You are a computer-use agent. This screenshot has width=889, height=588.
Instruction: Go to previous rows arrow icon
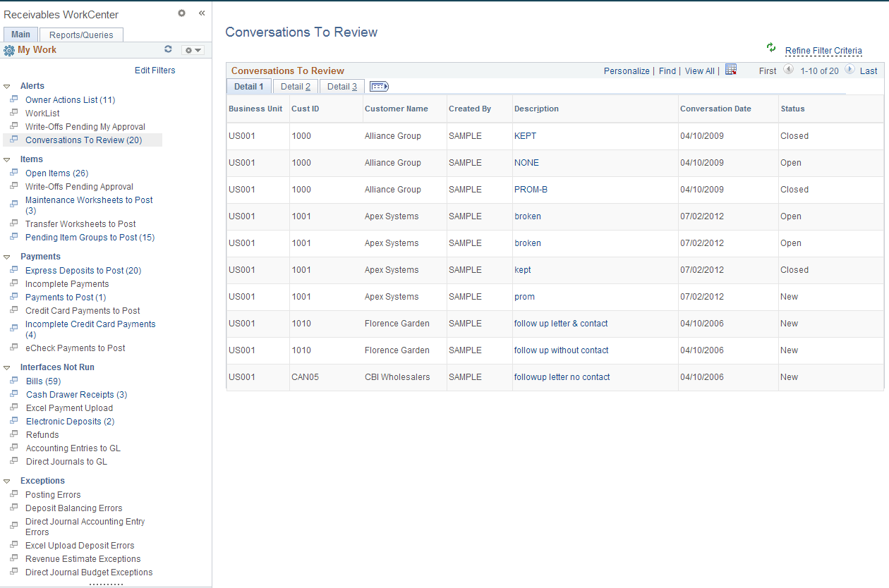788,70
